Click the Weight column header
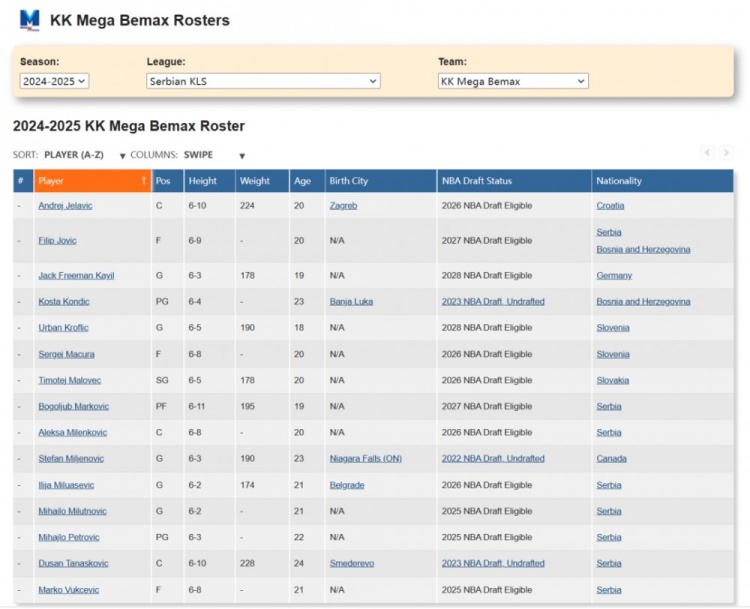This screenshot has width=750, height=609. tap(255, 181)
